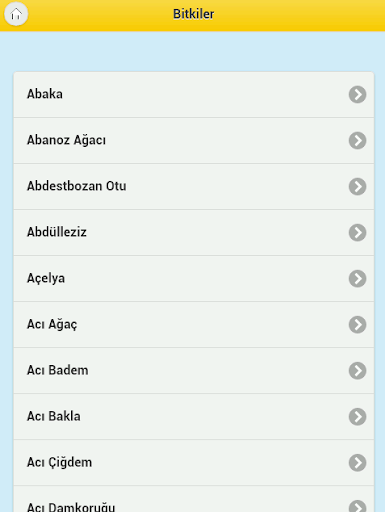The height and width of the screenshot is (512, 385).
Task: Click the arrow icon beside Acı Çiğdem
Action: click(358, 462)
